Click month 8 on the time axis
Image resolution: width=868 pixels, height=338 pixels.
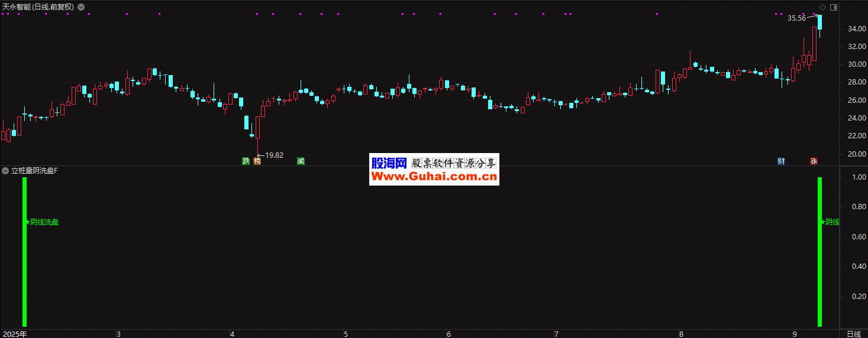pyautogui.click(x=681, y=334)
